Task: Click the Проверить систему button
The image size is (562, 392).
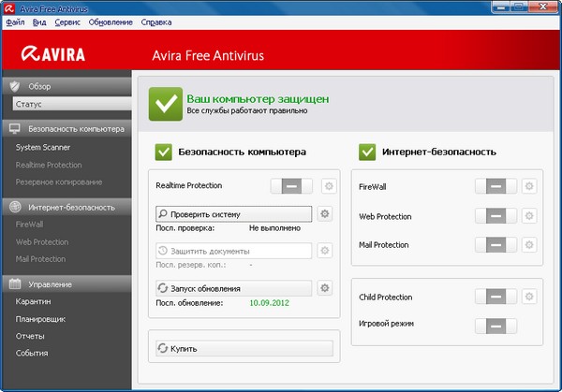Action: pos(231,214)
